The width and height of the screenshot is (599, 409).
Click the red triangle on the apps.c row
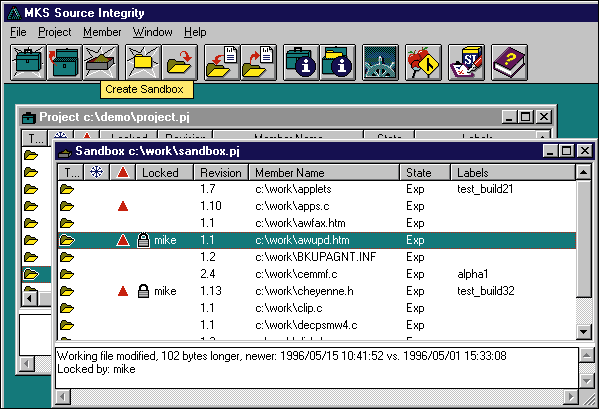[123, 207]
